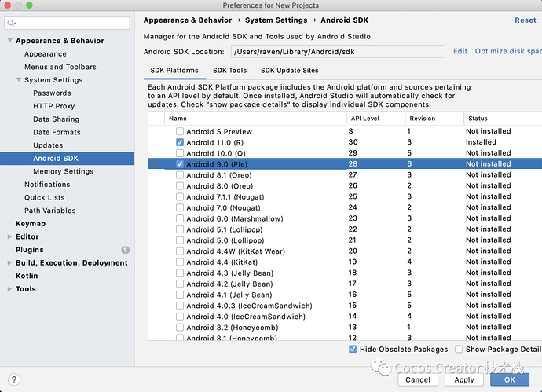Click the Apply button
This screenshot has width=542, height=392.
[x=464, y=379]
